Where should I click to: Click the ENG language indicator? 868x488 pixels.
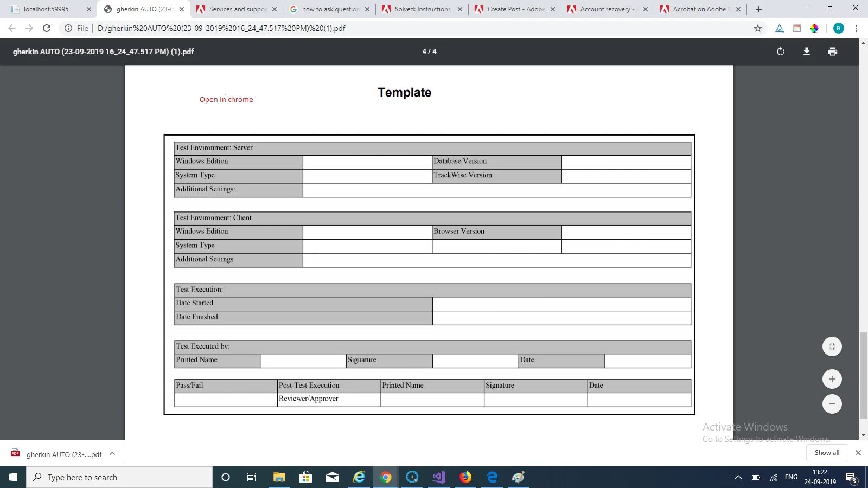point(791,477)
